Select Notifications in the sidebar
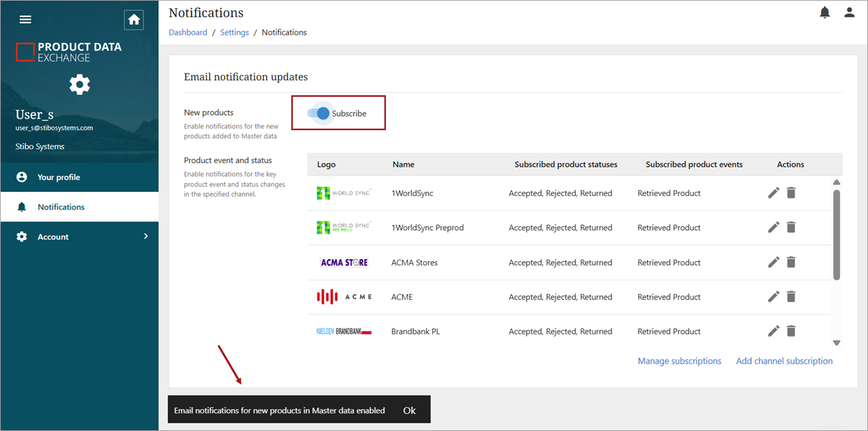The image size is (868, 431). (x=61, y=207)
